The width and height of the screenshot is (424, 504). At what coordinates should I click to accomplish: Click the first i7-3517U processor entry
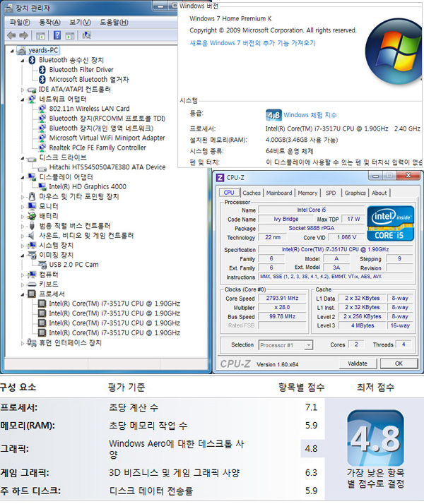click(x=114, y=304)
